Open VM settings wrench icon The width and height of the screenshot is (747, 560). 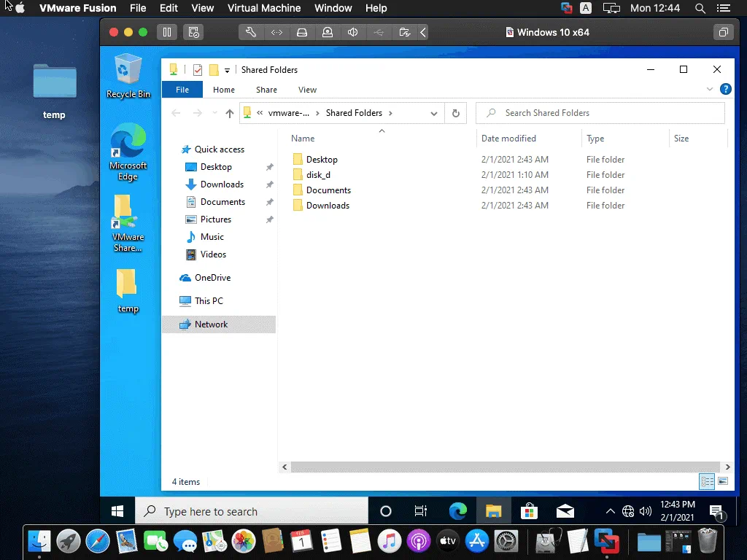pos(251,32)
